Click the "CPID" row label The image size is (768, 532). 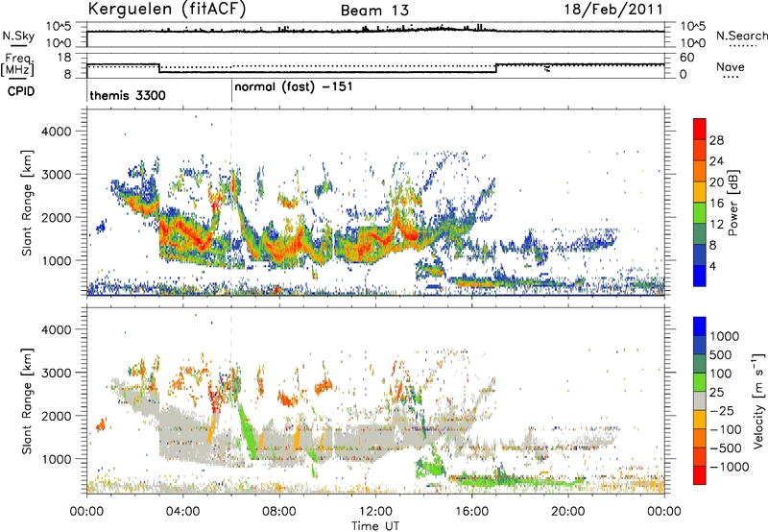pyautogui.click(x=21, y=91)
